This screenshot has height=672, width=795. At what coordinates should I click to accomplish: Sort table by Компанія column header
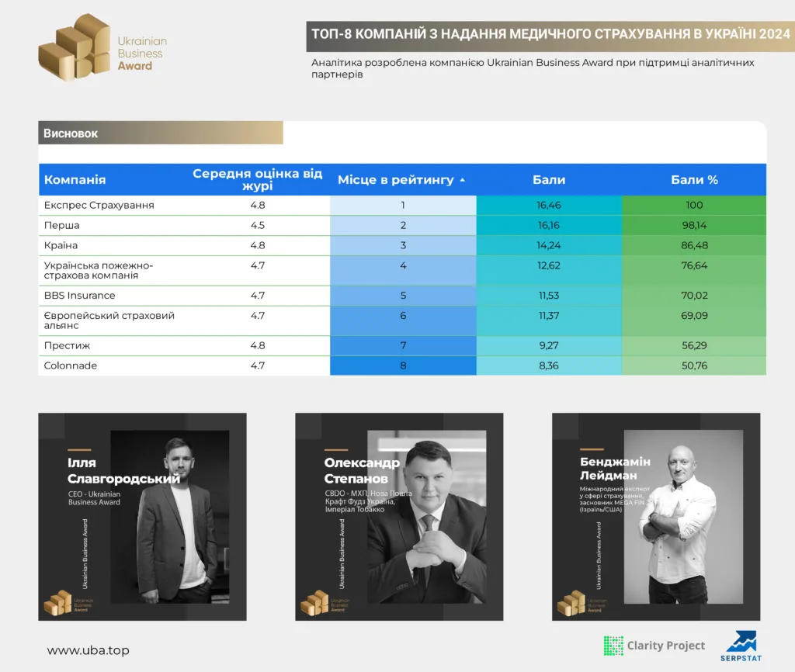[x=75, y=180]
